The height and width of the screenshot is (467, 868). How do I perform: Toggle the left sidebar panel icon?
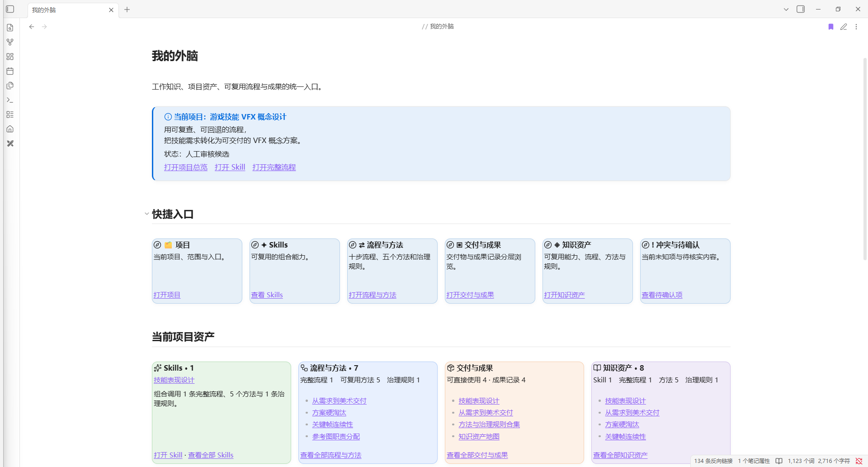pyautogui.click(x=10, y=9)
